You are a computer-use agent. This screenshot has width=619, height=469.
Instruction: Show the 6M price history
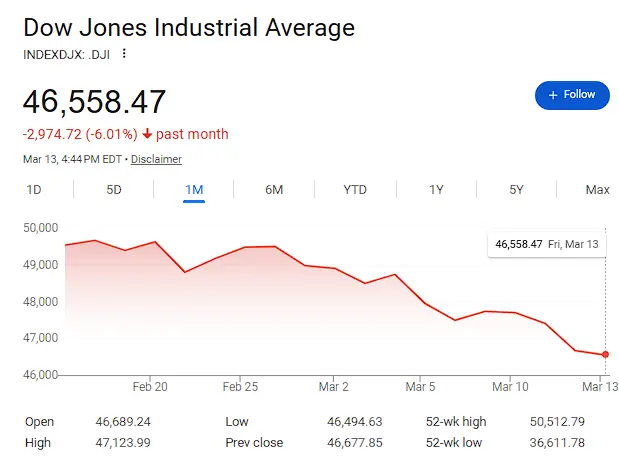pyautogui.click(x=274, y=190)
